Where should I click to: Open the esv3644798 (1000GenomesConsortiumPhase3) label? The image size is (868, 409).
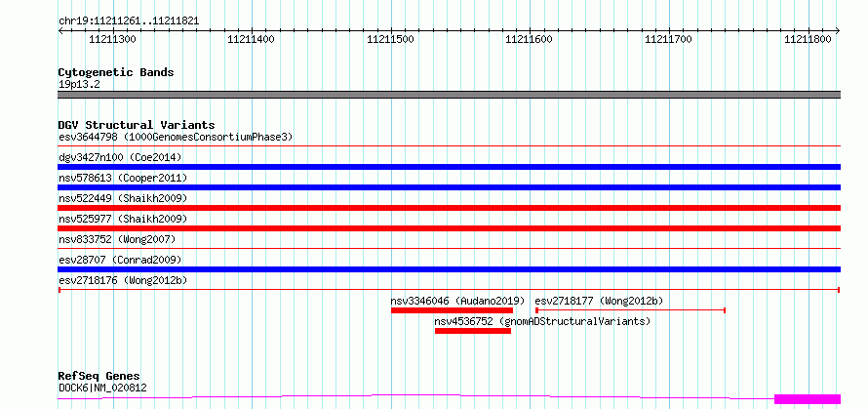tap(176, 137)
